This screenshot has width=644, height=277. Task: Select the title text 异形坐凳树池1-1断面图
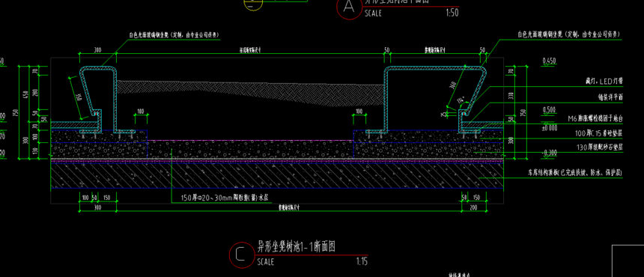pos(297,246)
